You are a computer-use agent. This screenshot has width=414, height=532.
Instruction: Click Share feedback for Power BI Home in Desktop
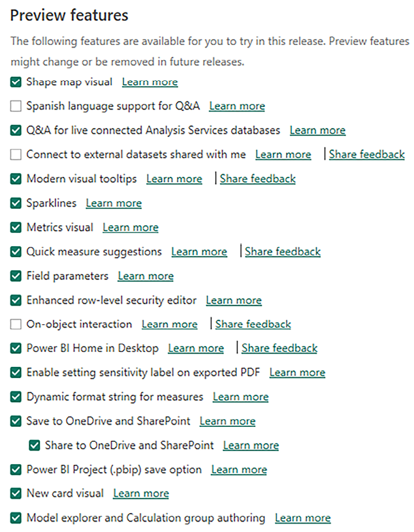click(279, 349)
